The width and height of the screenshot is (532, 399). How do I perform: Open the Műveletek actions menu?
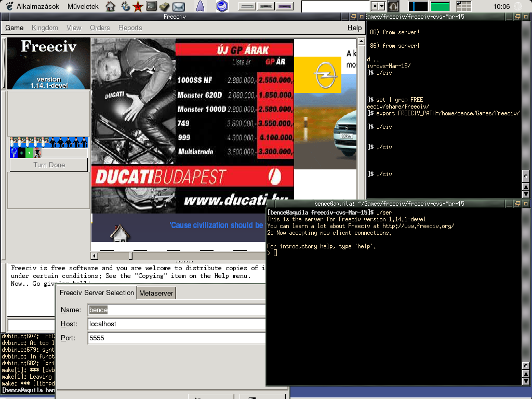[83, 6]
